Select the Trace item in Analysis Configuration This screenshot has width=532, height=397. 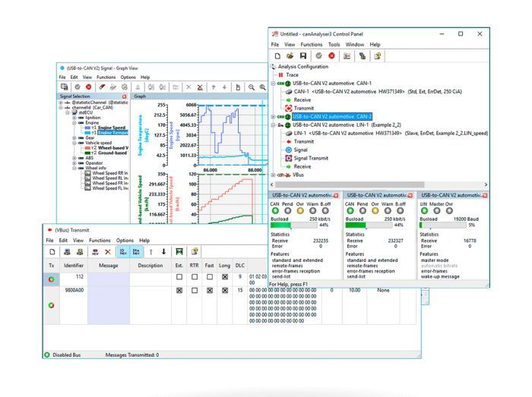coord(293,75)
